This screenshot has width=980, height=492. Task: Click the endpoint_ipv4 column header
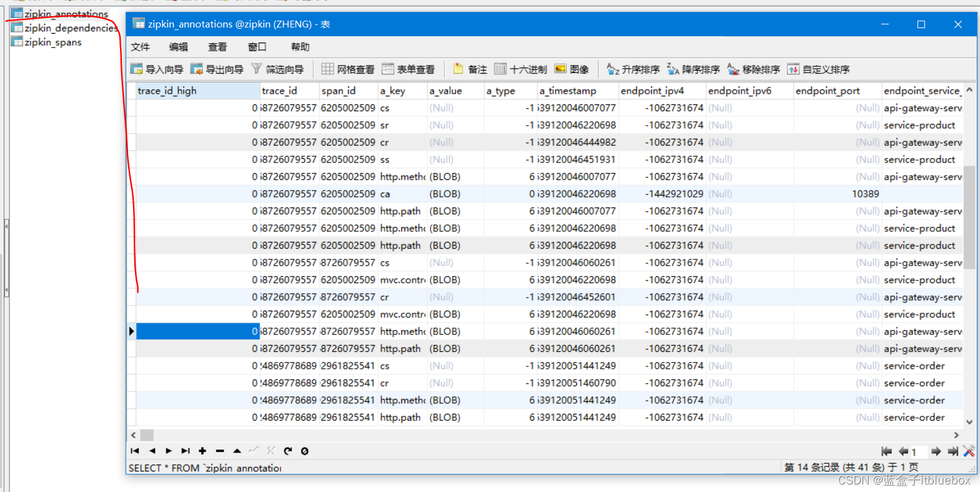(662, 91)
